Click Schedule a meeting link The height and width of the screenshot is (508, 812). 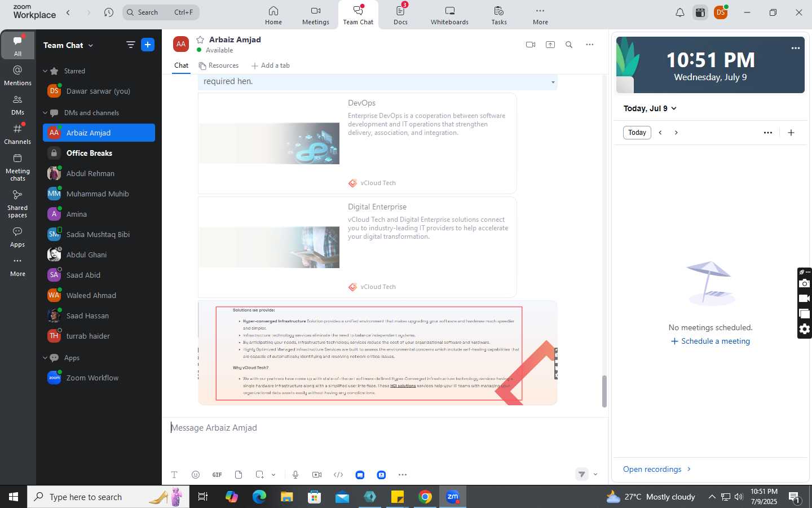coord(710,341)
